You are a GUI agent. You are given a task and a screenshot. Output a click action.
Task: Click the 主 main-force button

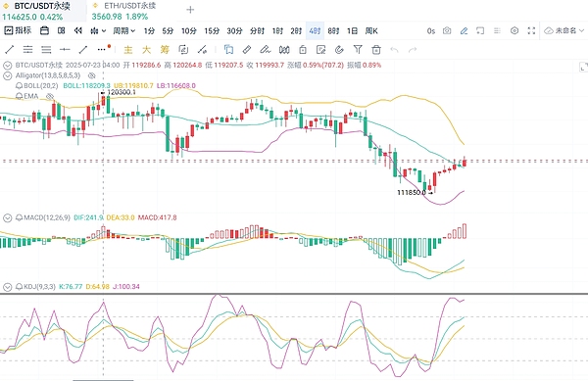click(x=128, y=49)
